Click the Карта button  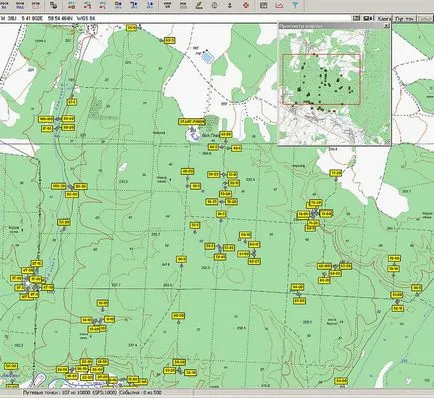click(384, 19)
